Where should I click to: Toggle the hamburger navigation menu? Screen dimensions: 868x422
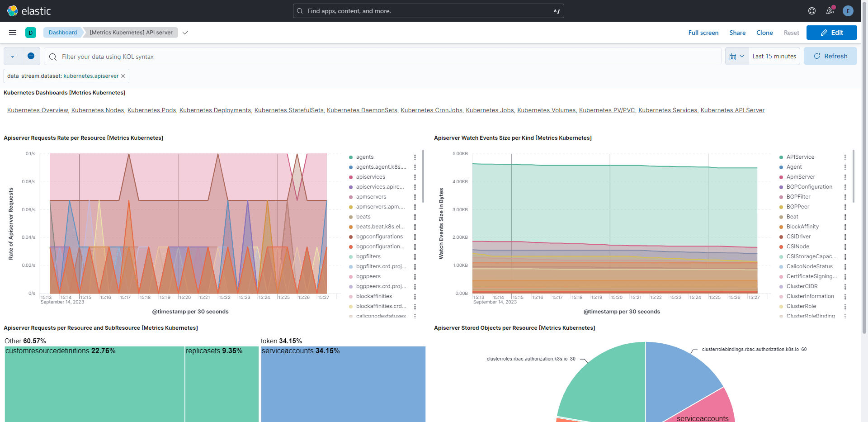point(13,33)
